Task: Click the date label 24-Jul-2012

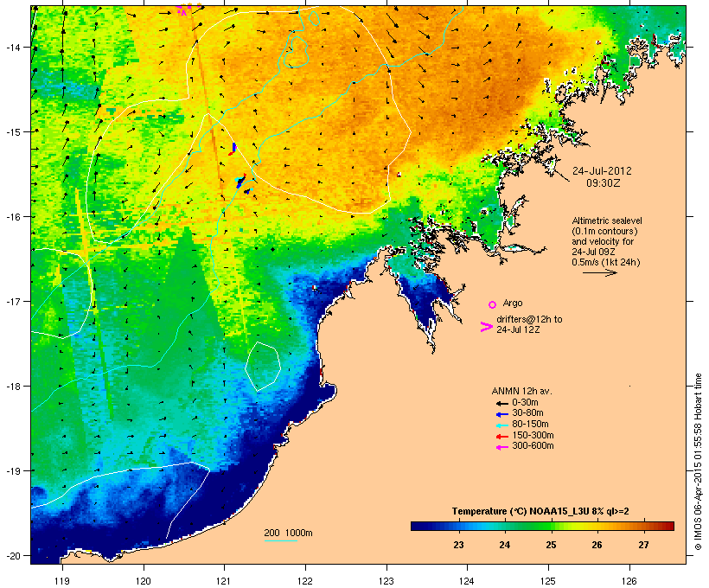Action: click(x=602, y=171)
